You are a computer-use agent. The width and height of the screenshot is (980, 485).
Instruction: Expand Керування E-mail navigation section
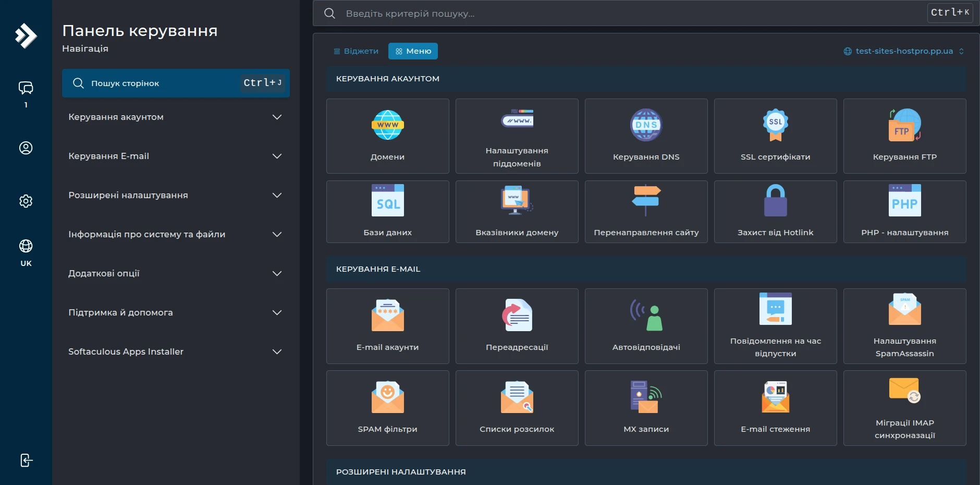pos(175,156)
